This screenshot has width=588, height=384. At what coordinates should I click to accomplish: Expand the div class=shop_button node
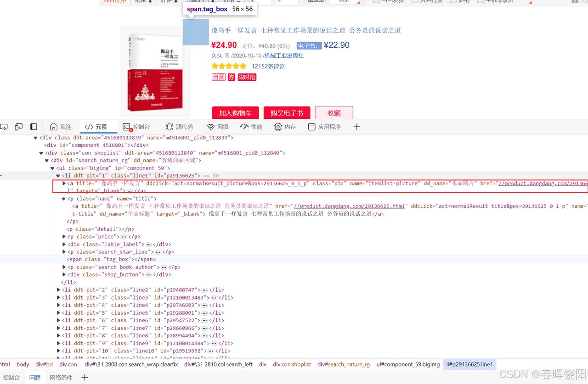[x=64, y=275]
